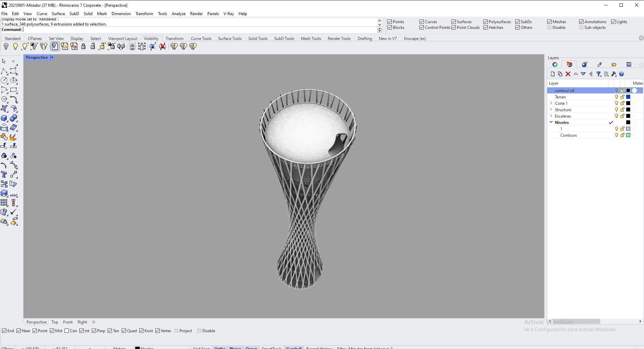Click the Layer column header

point(577,83)
